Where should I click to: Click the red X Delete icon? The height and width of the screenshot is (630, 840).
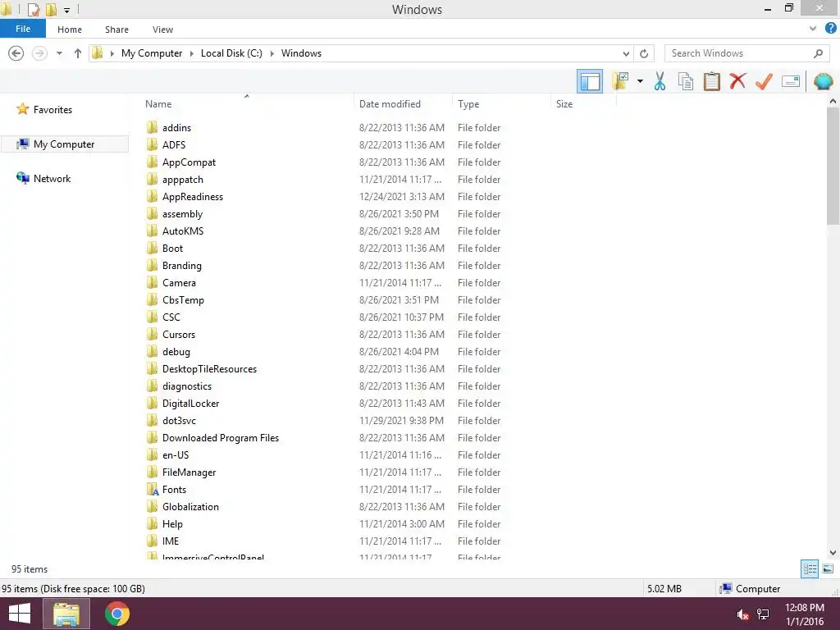coord(737,81)
